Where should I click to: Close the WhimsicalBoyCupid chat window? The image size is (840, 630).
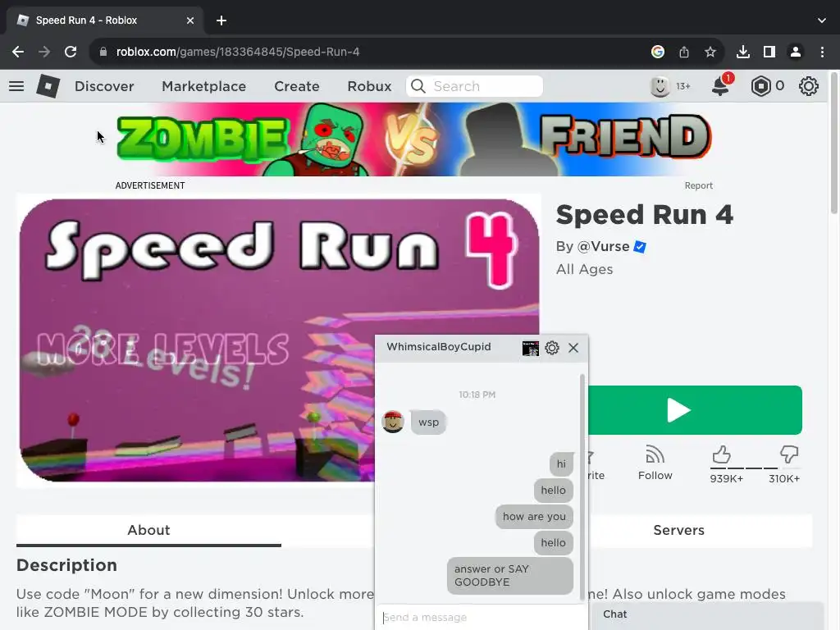[573, 348]
